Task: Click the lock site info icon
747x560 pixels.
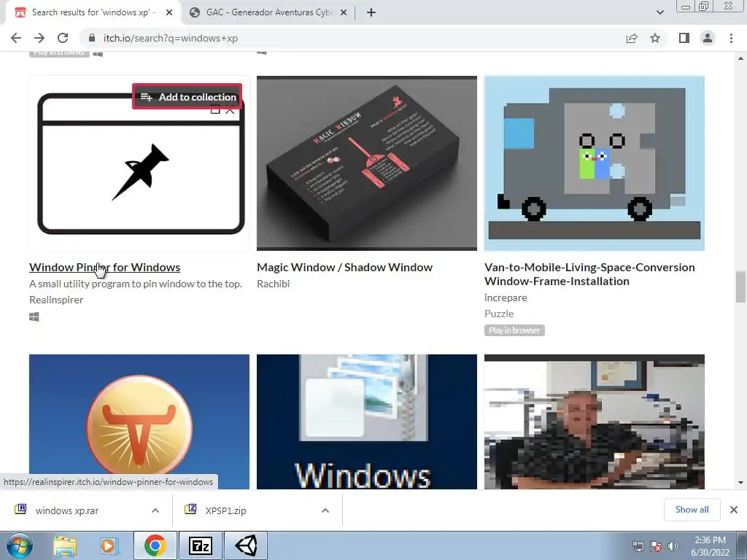Action: 92,38
